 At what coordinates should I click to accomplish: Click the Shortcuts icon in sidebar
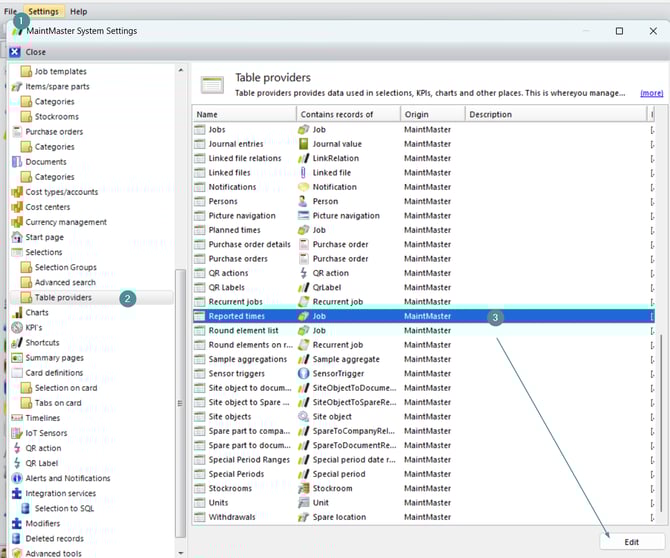coord(16,342)
